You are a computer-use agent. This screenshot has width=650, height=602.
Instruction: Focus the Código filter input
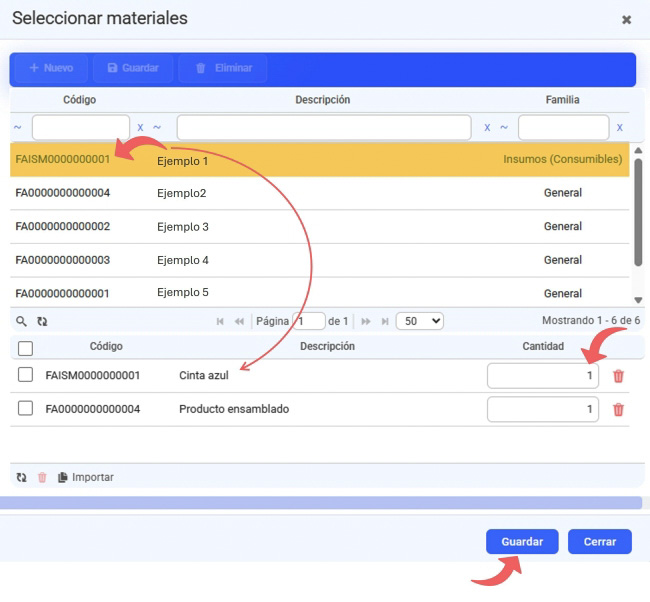tap(81, 127)
